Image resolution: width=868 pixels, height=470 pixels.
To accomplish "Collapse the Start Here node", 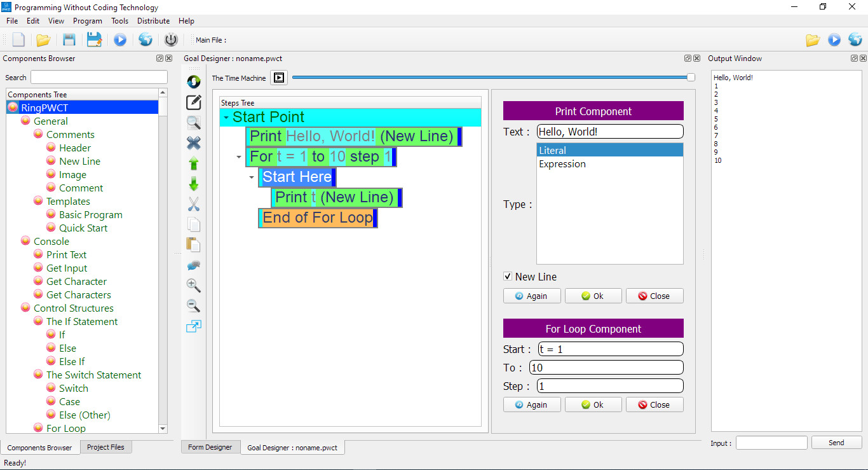I will tap(251, 178).
